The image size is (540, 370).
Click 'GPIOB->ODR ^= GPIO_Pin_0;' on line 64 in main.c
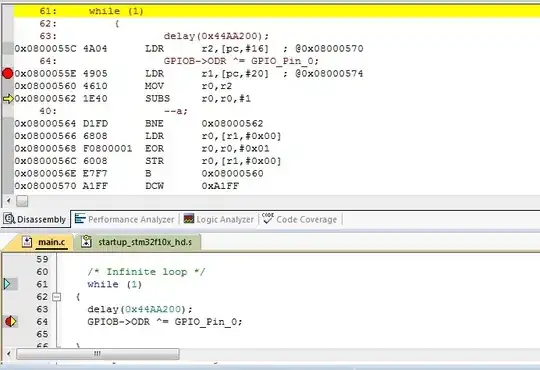click(165, 321)
